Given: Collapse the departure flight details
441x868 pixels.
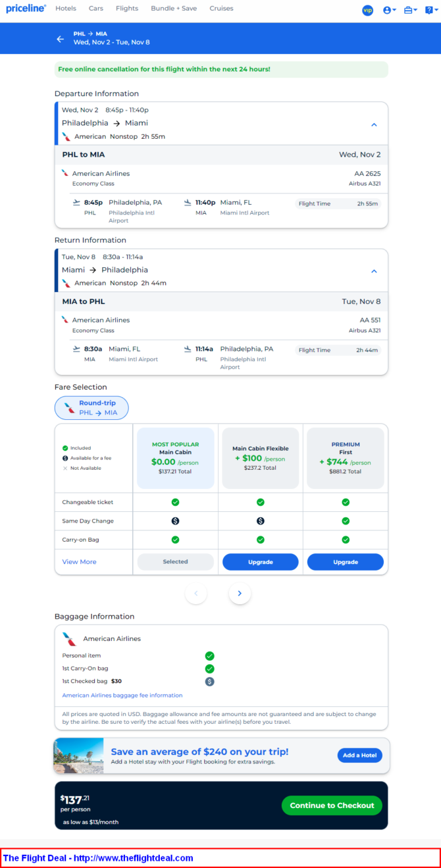Looking at the screenshot, I should 374,124.
